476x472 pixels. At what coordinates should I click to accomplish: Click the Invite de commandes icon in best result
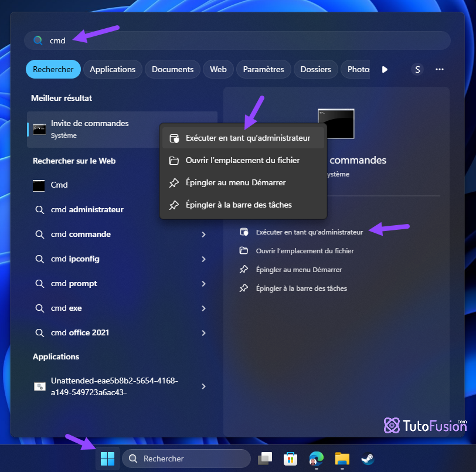click(x=39, y=130)
